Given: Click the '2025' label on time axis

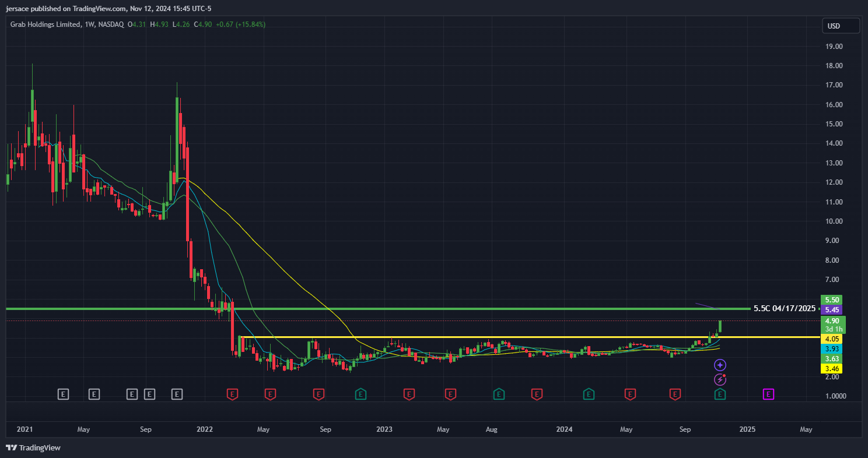Looking at the screenshot, I should [x=747, y=429].
